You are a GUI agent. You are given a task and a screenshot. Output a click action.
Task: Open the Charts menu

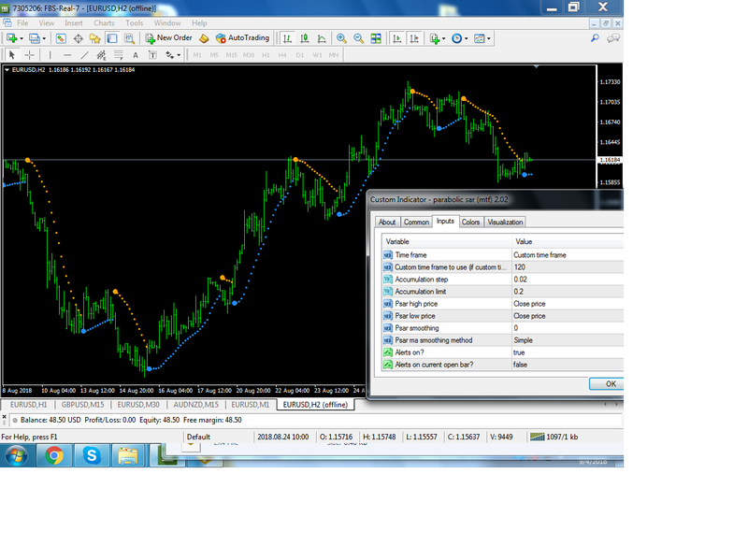pos(104,22)
